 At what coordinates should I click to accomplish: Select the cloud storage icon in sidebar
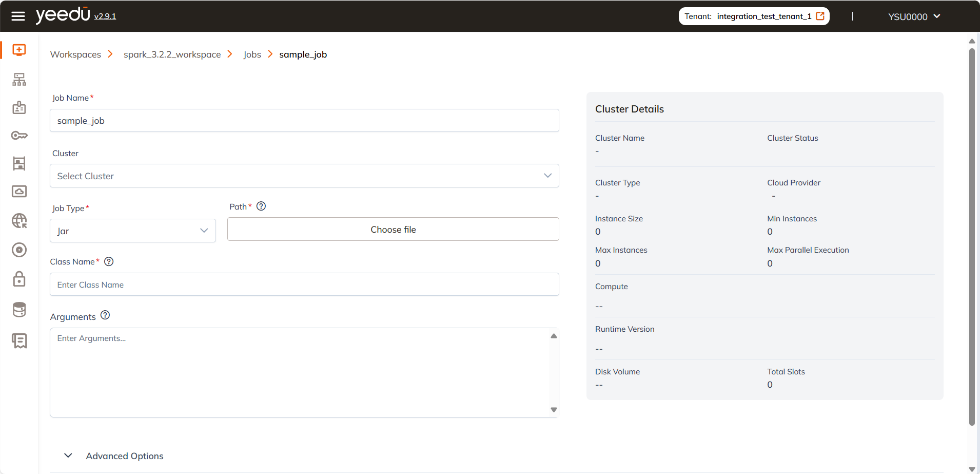tap(18, 191)
